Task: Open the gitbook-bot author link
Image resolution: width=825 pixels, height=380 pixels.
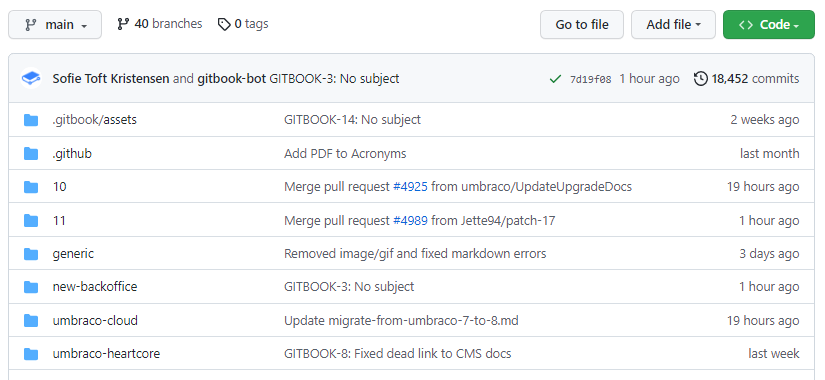Action: point(232,79)
